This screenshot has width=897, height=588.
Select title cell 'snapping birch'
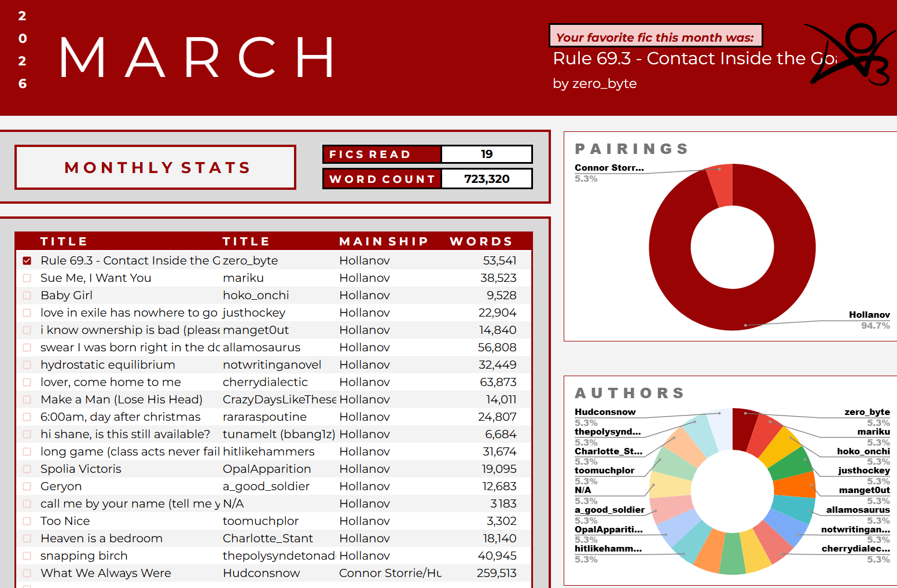(x=84, y=556)
